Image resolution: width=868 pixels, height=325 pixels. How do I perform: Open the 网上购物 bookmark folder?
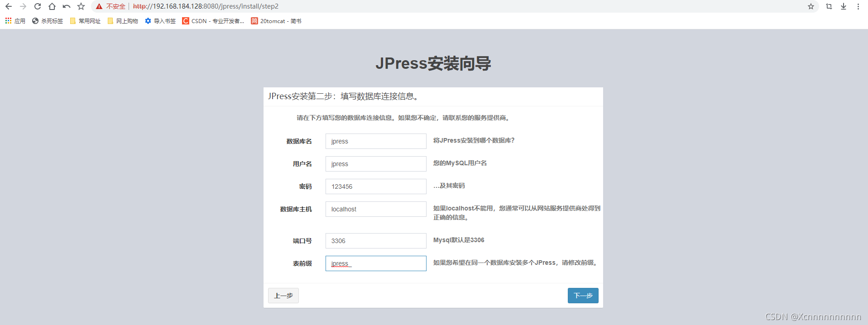pos(123,21)
